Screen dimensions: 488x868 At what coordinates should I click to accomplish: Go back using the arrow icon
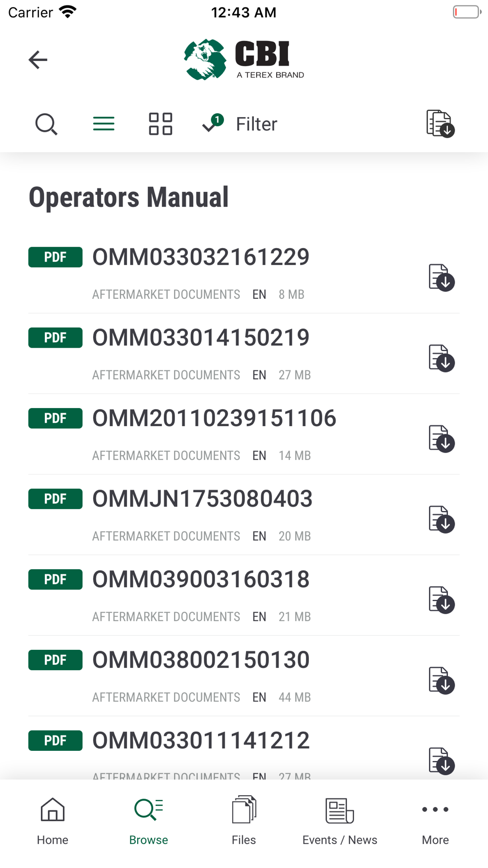point(38,60)
